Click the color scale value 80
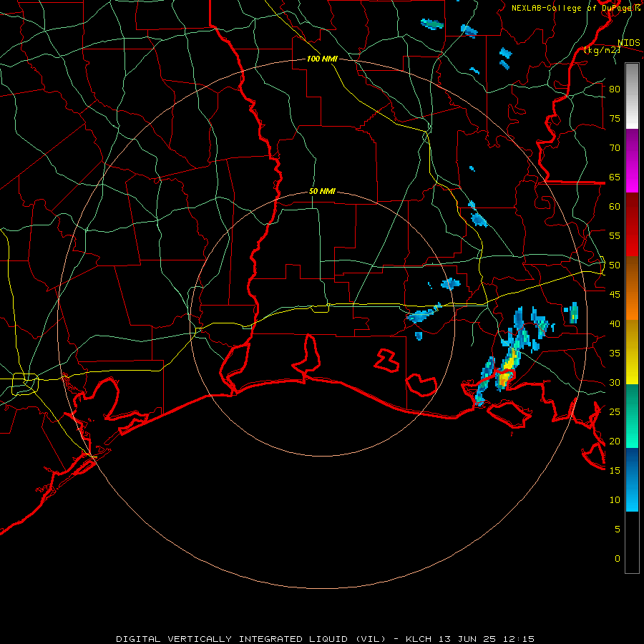The width and height of the screenshot is (644, 644). pyautogui.click(x=615, y=89)
